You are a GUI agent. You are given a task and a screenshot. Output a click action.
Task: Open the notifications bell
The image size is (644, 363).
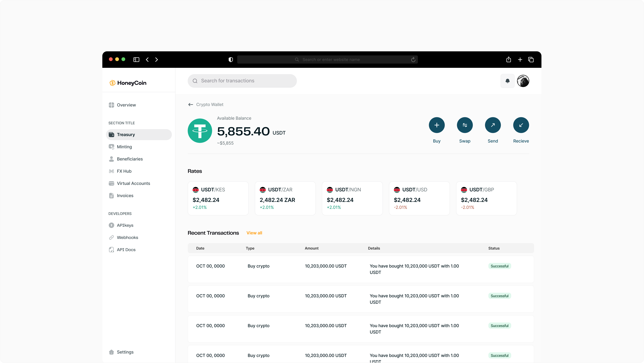(x=507, y=81)
